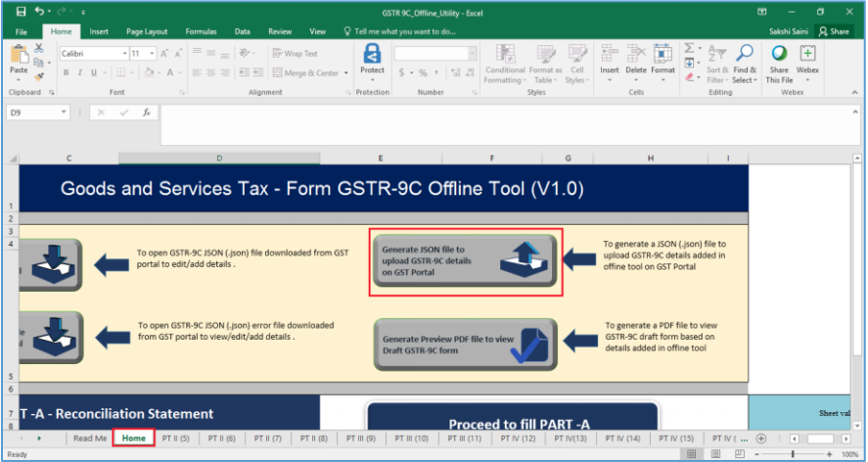868x462 pixels.
Task: Click Proceed to fill PART -A button
Action: [x=513, y=417]
